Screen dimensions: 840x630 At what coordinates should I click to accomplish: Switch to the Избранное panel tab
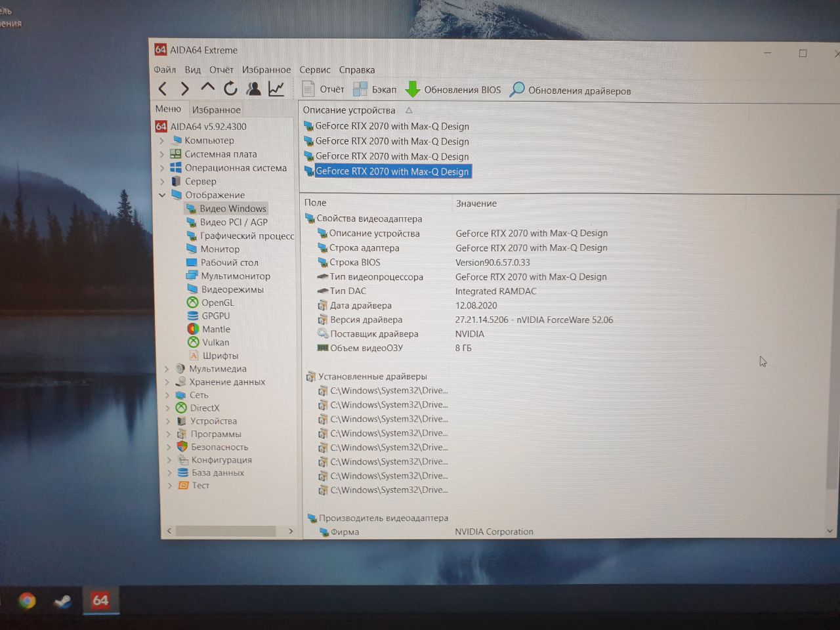pyautogui.click(x=217, y=110)
